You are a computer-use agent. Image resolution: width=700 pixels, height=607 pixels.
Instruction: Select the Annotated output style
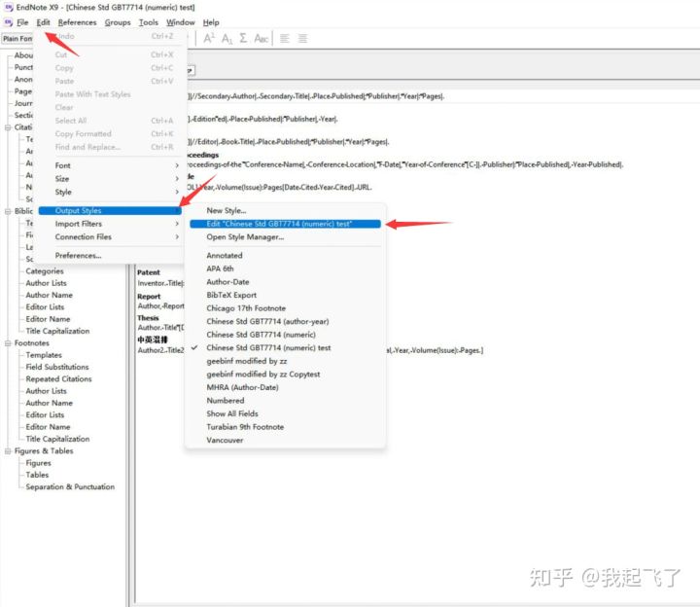285,256
